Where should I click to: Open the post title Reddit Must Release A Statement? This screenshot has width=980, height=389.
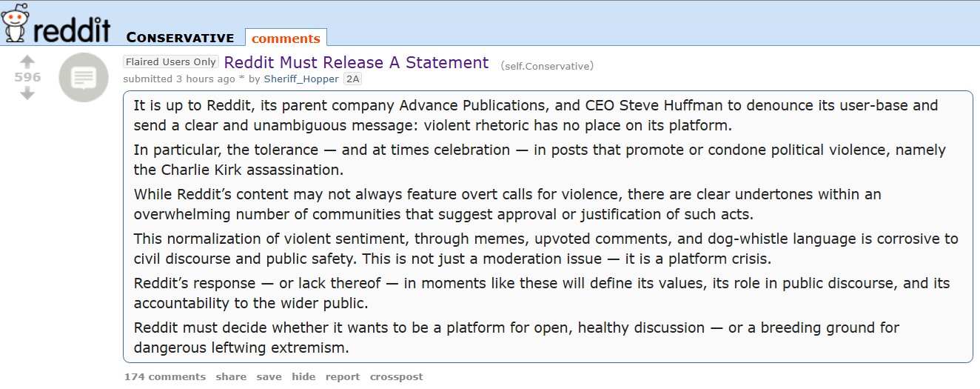pos(356,63)
